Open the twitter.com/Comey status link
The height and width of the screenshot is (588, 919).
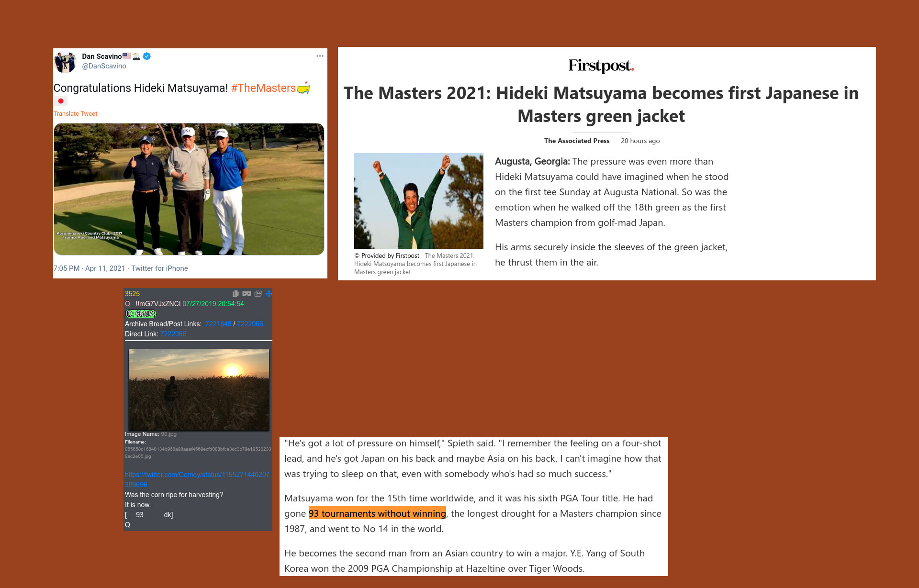pos(197,479)
